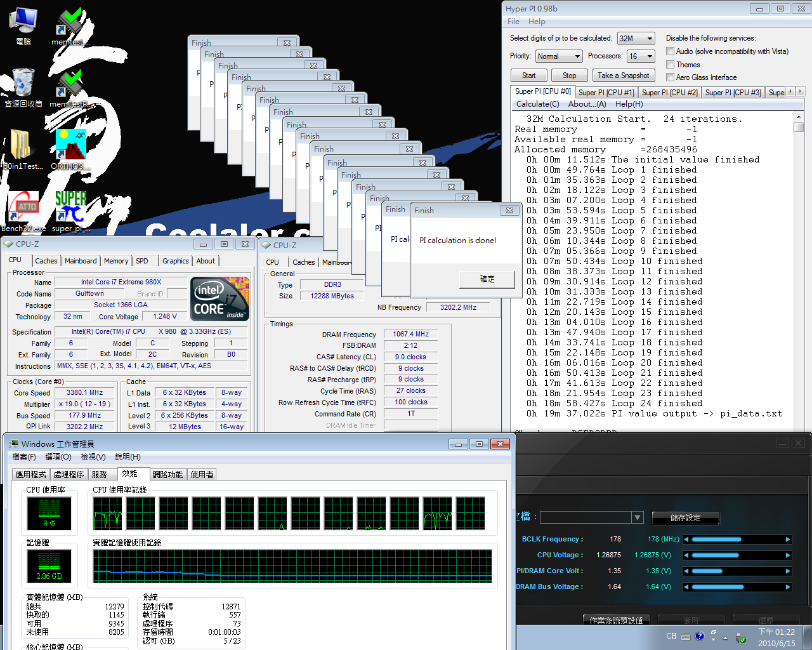Switch to Super PI [CPU #3] tab
This screenshot has height=650, width=812.
[733, 93]
